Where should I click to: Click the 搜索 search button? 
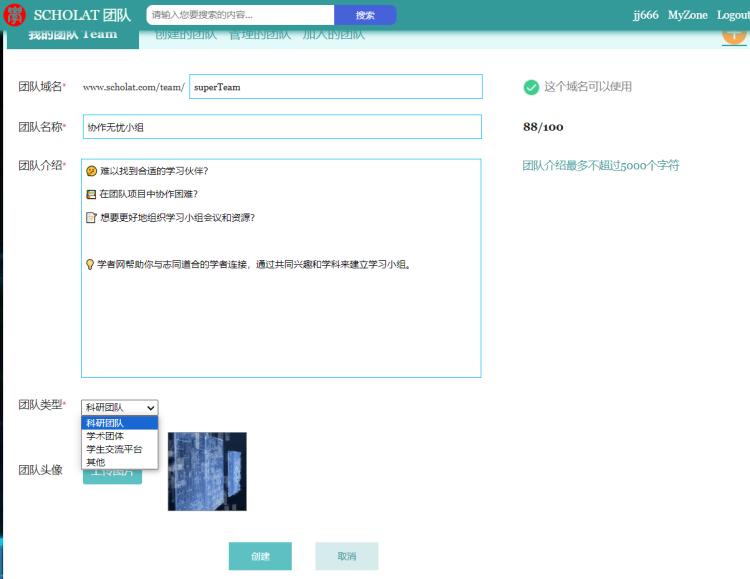click(x=365, y=15)
